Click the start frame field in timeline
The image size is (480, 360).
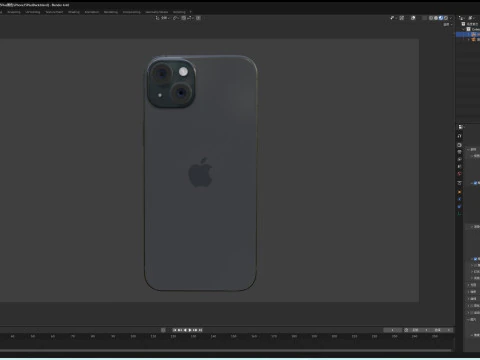point(418,330)
